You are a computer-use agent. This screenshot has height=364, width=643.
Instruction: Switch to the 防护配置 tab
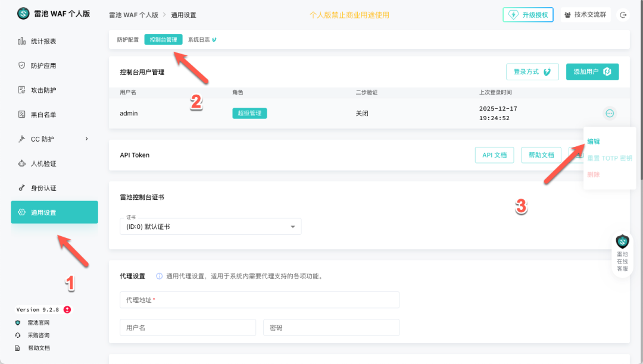click(128, 40)
